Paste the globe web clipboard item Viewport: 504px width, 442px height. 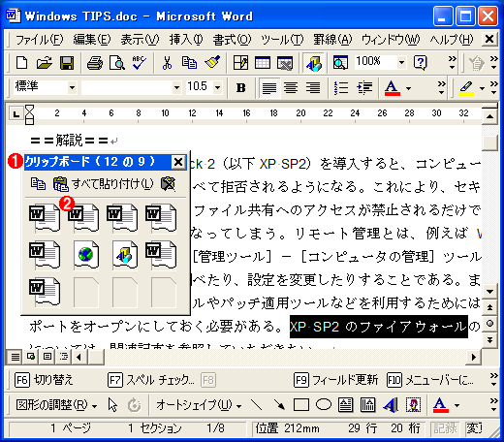point(85,255)
